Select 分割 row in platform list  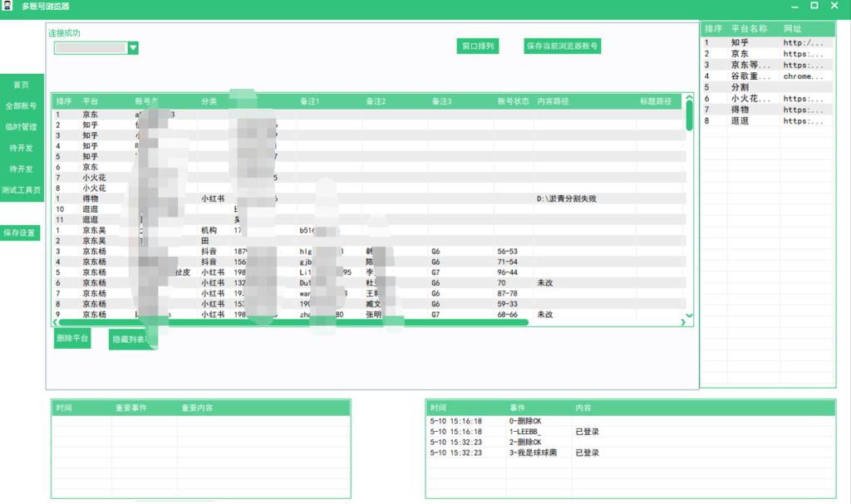click(767, 87)
